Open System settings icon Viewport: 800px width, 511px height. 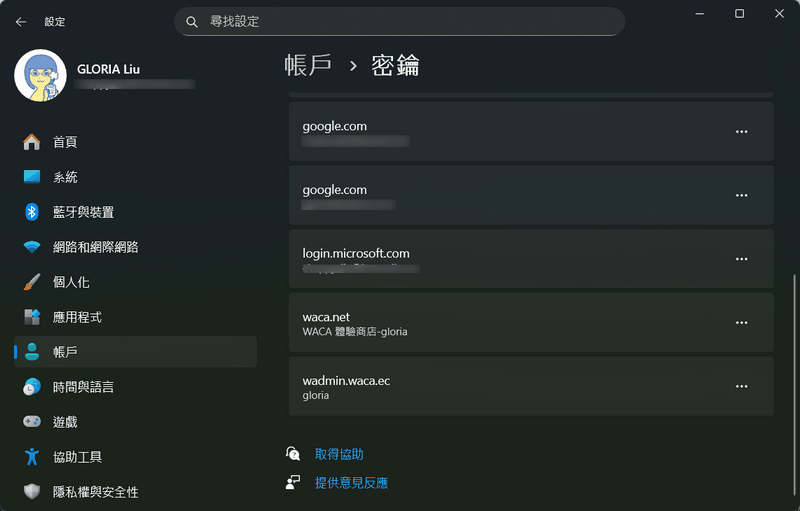(x=32, y=177)
